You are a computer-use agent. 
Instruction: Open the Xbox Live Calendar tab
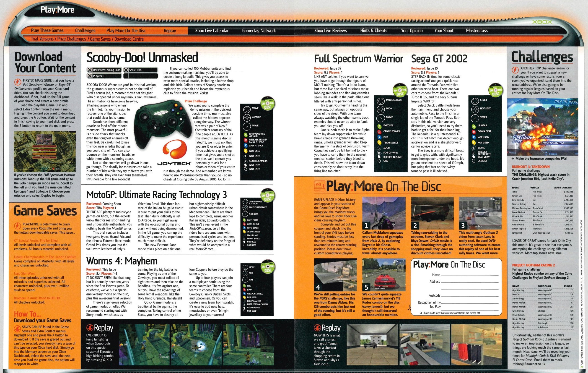point(212,31)
